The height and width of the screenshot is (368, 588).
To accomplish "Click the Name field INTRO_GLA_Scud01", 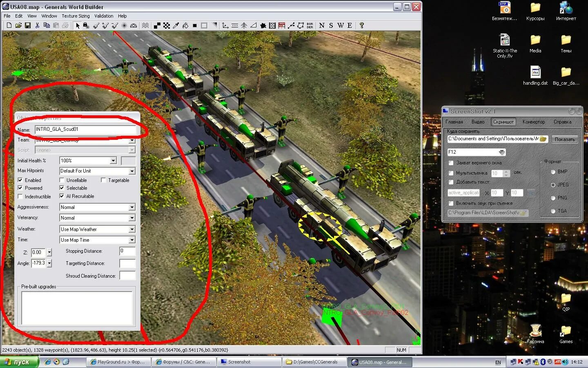I will click(85, 130).
